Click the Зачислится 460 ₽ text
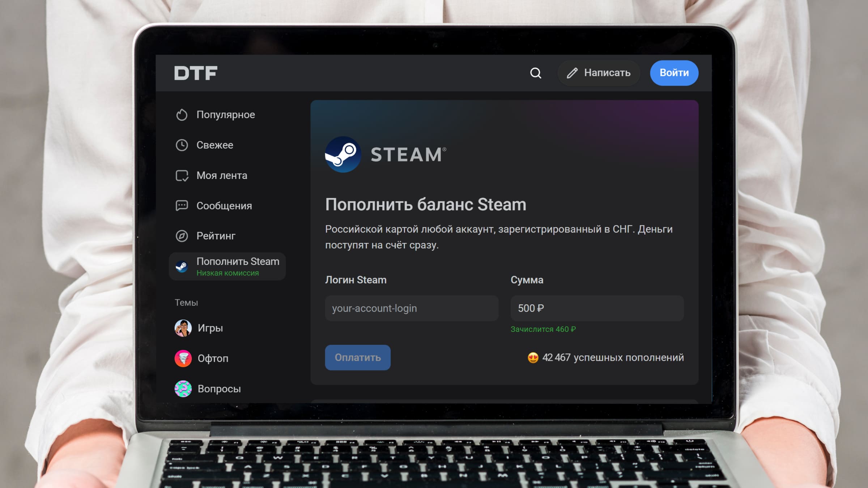Screen dimensions: 868x488 tap(544, 329)
